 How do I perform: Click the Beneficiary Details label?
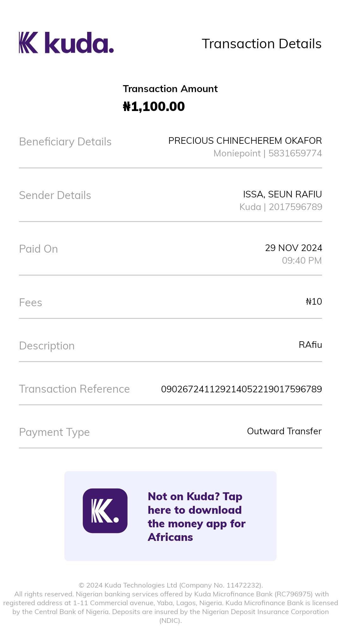[65, 142]
